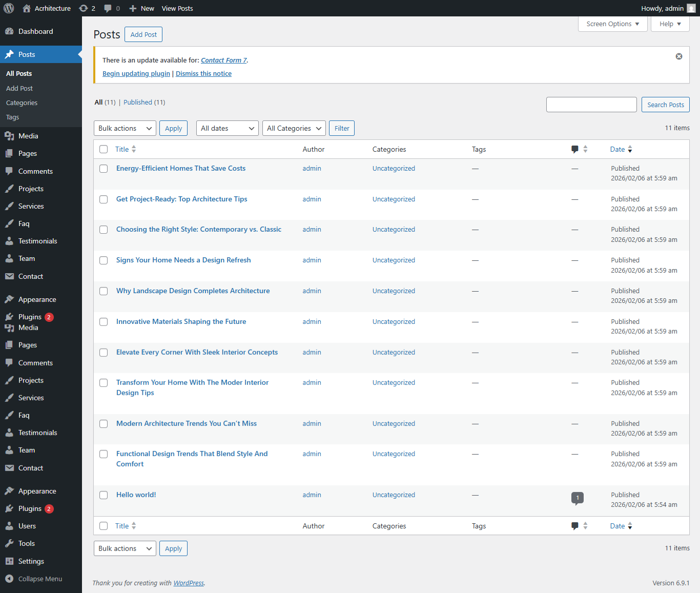This screenshot has height=593, width=700.
Task: Open Tags under the Posts submenu
Action: pyautogui.click(x=13, y=117)
